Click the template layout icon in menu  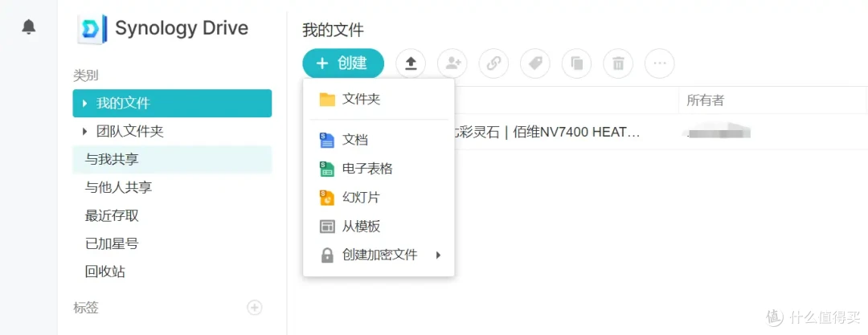tap(327, 227)
